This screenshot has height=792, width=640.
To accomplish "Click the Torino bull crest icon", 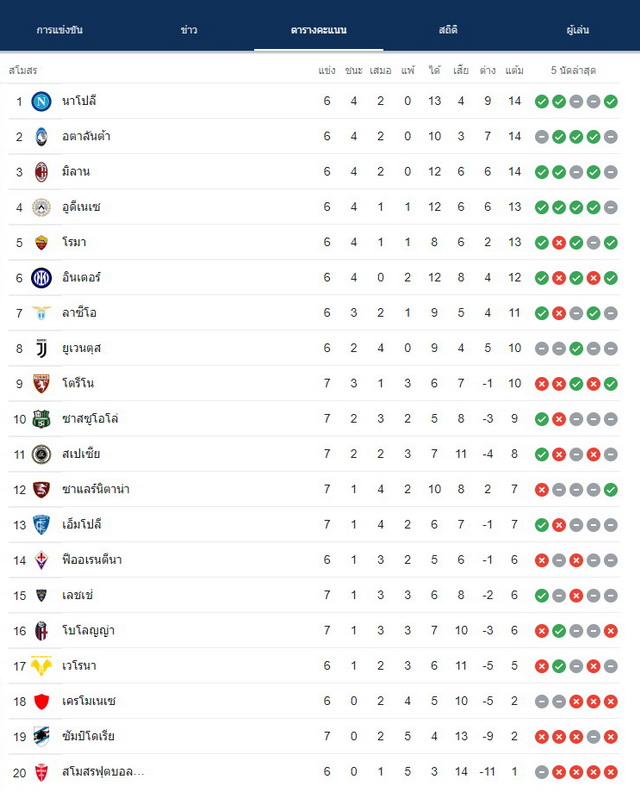I will [41, 384].
